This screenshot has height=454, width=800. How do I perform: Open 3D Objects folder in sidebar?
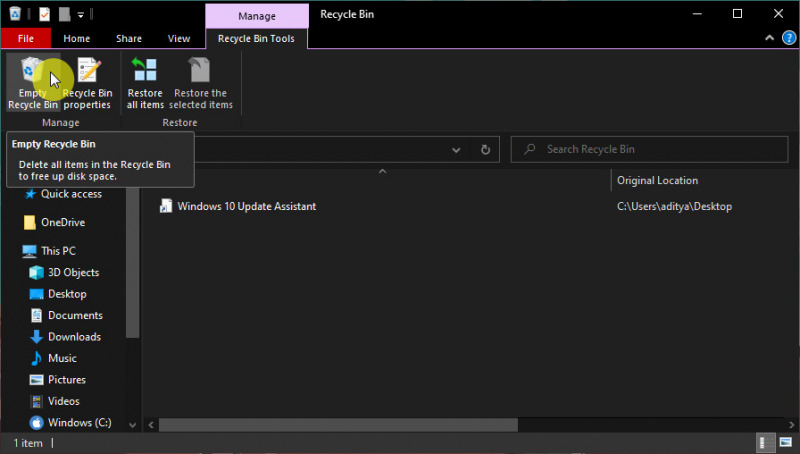point(73,272)
